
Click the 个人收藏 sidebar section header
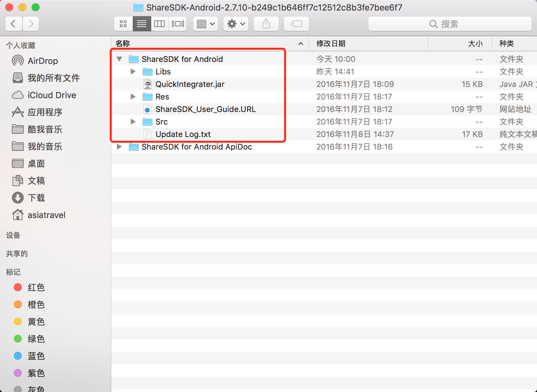(20, 45)
